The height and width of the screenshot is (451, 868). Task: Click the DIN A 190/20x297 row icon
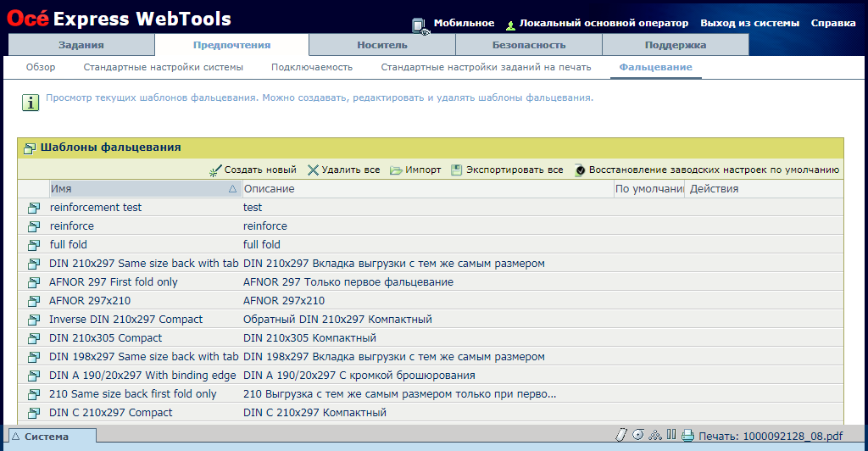pos(34,376)
